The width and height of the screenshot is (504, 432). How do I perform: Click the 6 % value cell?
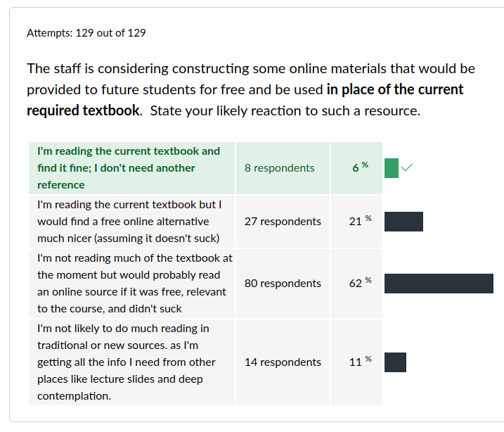point(357,168)
